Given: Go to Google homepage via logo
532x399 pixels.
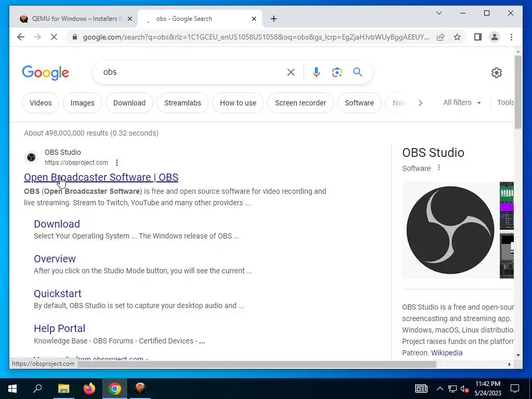Looking at the screenshot, I should pyautogui.click(x=46, y=73).
